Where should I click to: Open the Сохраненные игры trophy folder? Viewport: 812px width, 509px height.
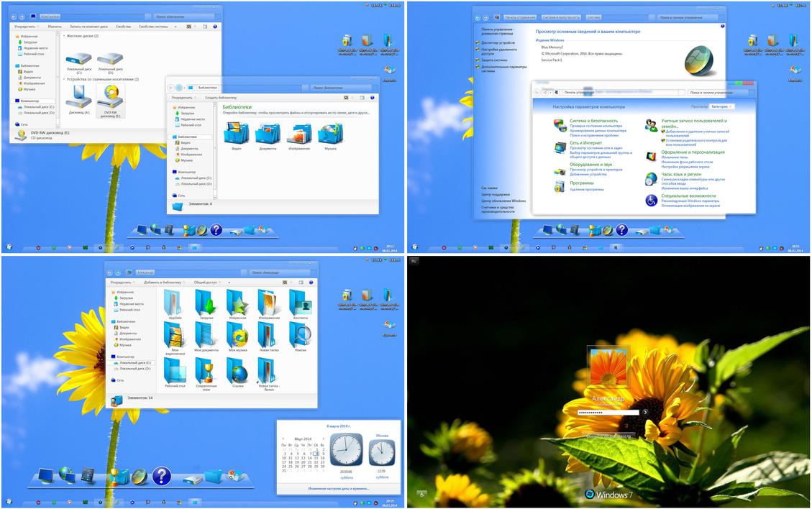coord(206,370)
